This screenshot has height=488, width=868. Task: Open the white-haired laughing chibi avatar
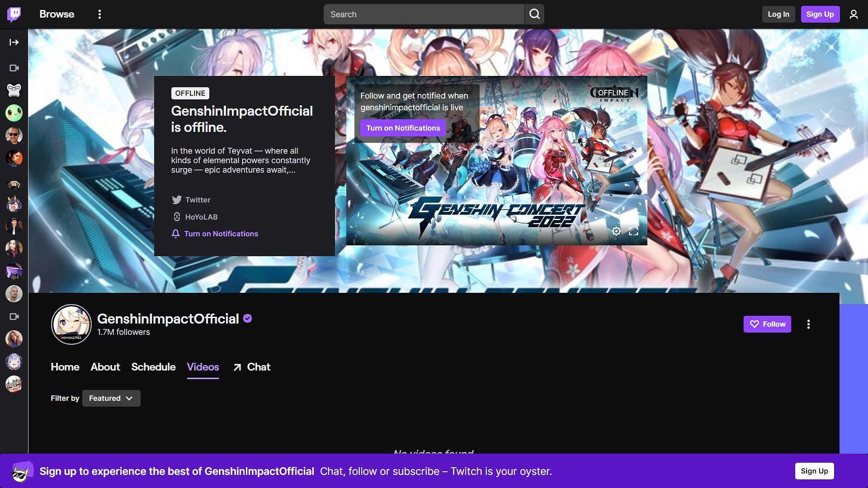[x=14, y=384]
